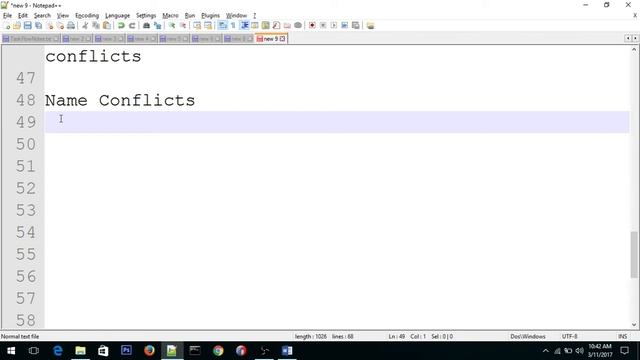Toggle Word Wrap in the toolbar
Screen dimensions: 640x360
click(x=222, y=26)
